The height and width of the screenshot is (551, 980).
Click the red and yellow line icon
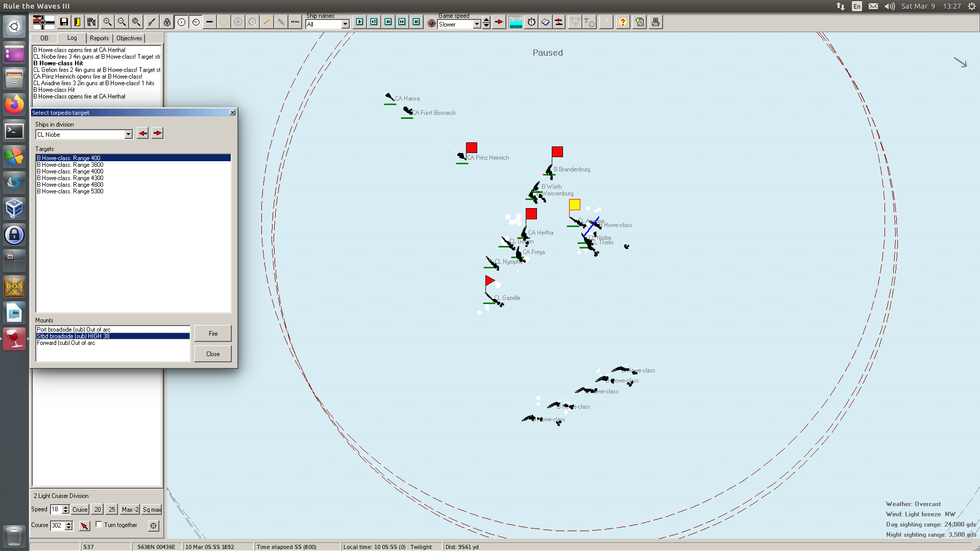[x=266, y=22]
